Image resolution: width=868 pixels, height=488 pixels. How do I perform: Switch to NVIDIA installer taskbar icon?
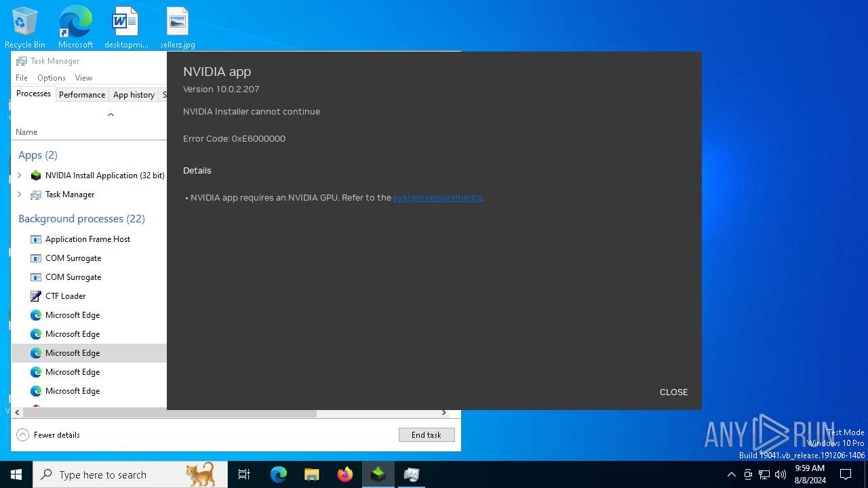click(x=378, y=474)
